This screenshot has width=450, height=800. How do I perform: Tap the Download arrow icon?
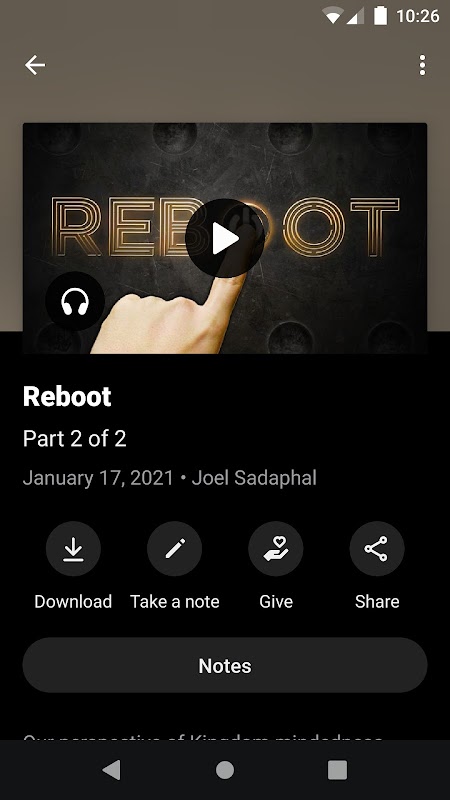[73, 548]
